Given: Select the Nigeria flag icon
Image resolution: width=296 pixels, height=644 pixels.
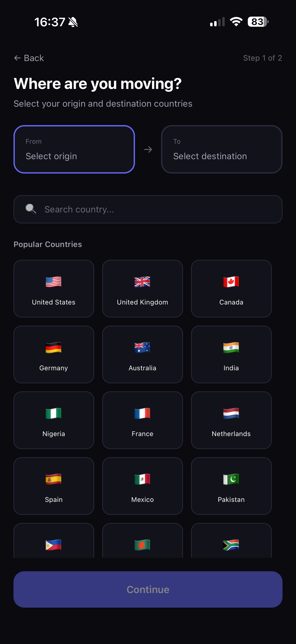Looking at the screenshot, I should (x=53, y=413).
